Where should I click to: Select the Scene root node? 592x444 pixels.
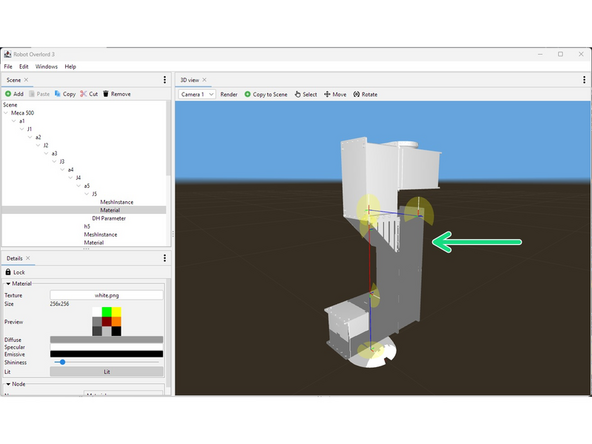click(10, 105)
